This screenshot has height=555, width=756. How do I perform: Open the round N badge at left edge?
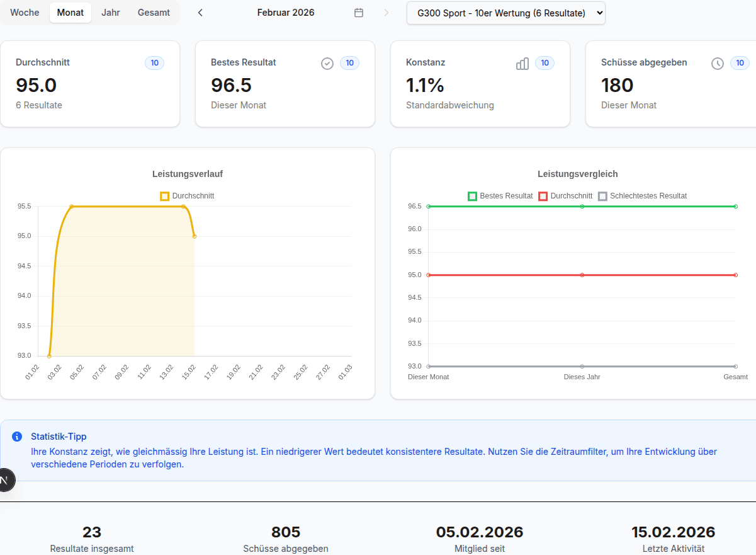[5, 480]
